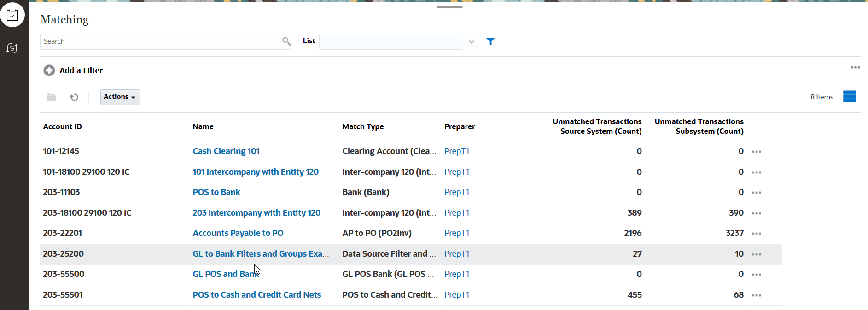Open the Matching sidebar icon

[12, 48]
